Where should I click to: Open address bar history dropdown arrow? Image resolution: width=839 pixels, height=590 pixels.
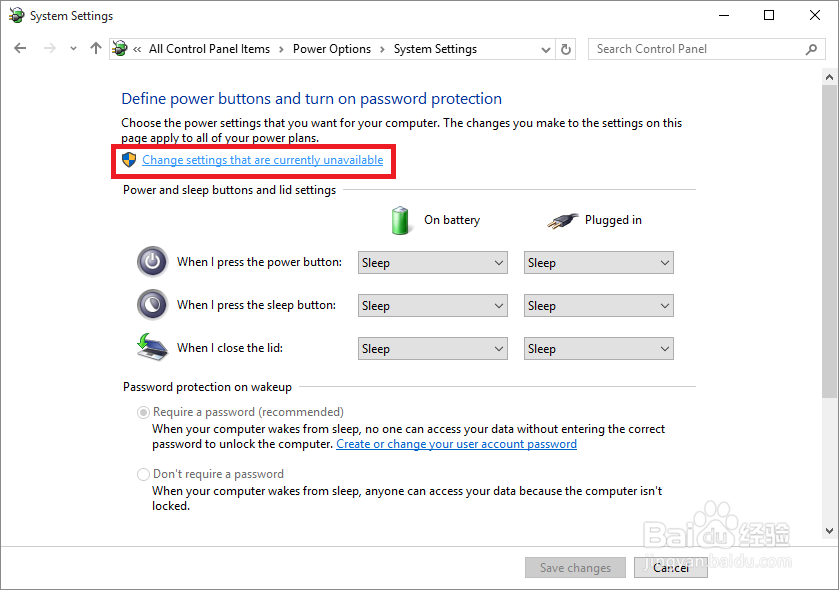(545, 49)
